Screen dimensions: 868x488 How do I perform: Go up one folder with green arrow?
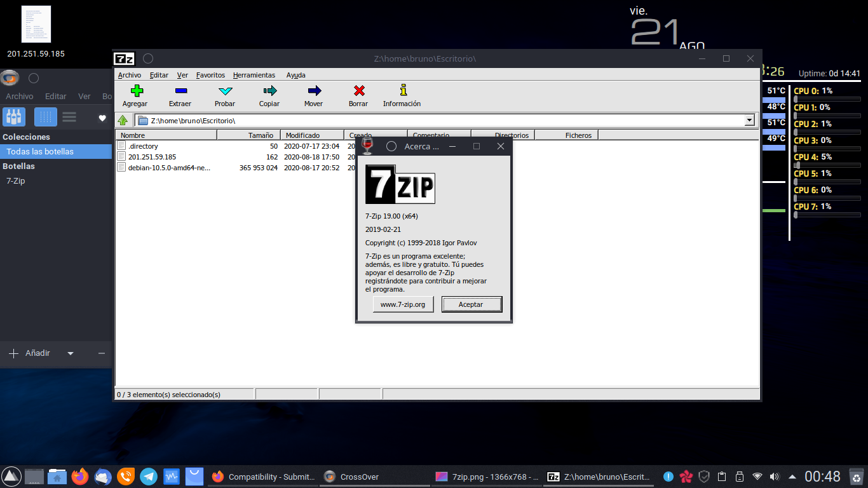[x=123, y=120]
